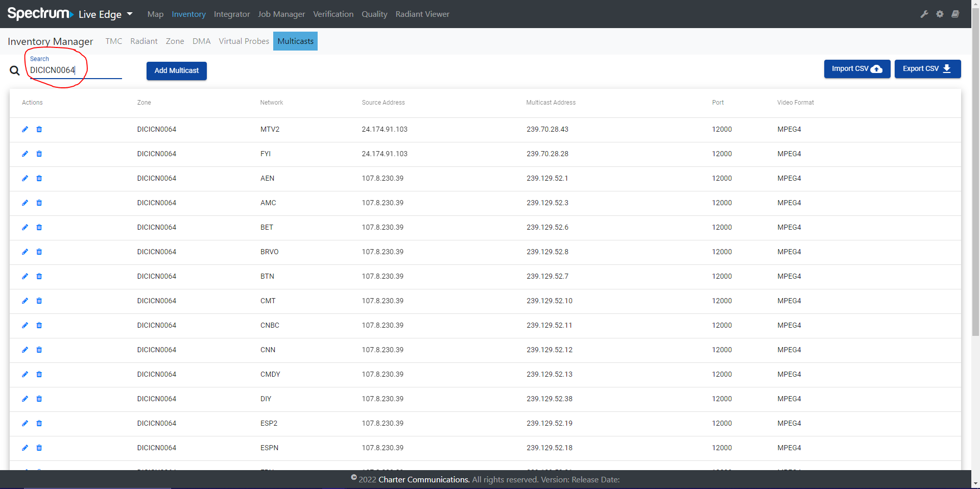Focus the Search input field
This screenshot has width=980, height=489.
[x=76, y=70]
